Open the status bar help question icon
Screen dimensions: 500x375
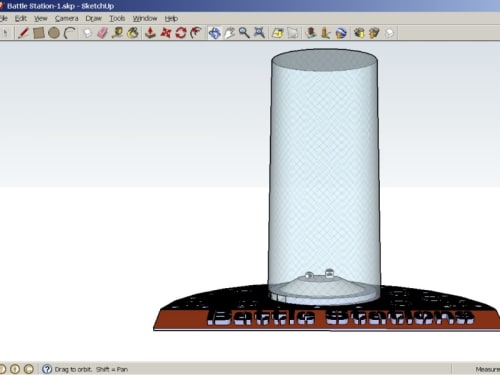pos(47,369)
